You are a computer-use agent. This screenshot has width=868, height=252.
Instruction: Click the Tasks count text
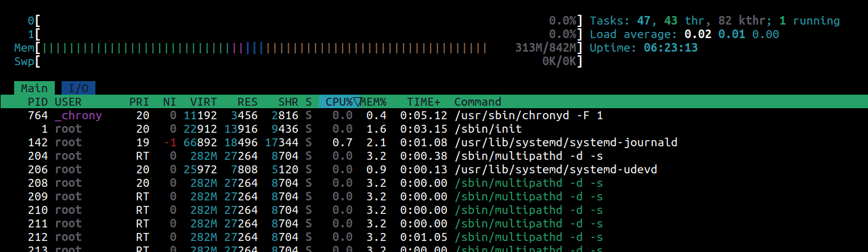coord(715,21)
